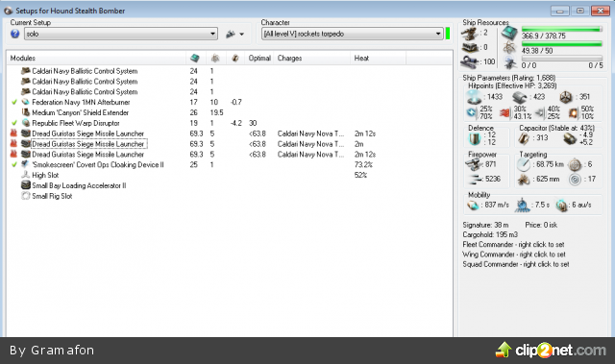Viewport: 615px width, 364px height.
Task: Click the empty High Slot icon
Action: click(x=26, y=175)
